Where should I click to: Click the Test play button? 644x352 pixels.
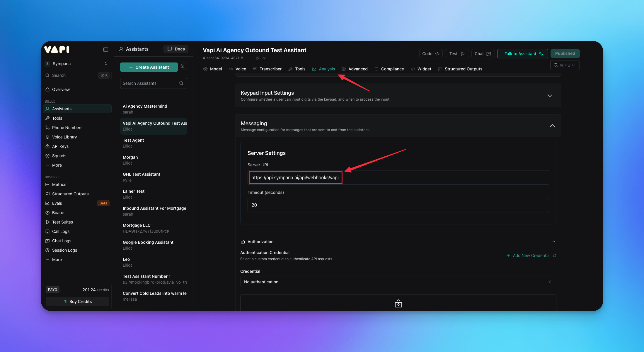(x=457, y=54)
